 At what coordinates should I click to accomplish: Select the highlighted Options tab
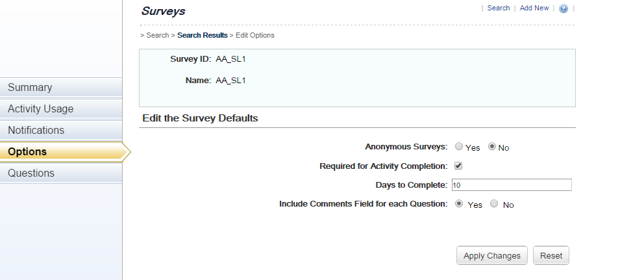pyautogui.click(x=64, y=152)
